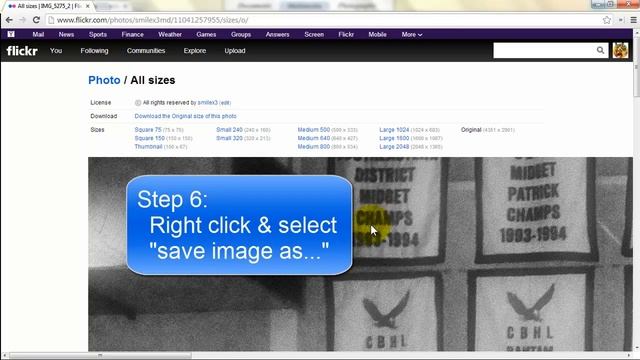Bookmark this page with the star icon

(x=607, y=20)
